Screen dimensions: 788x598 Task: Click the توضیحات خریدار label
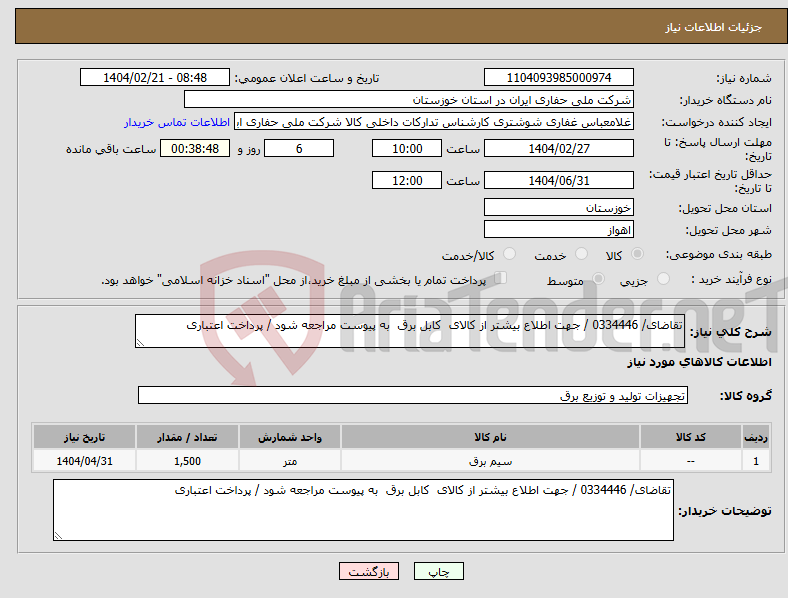(x=725, y=511)
